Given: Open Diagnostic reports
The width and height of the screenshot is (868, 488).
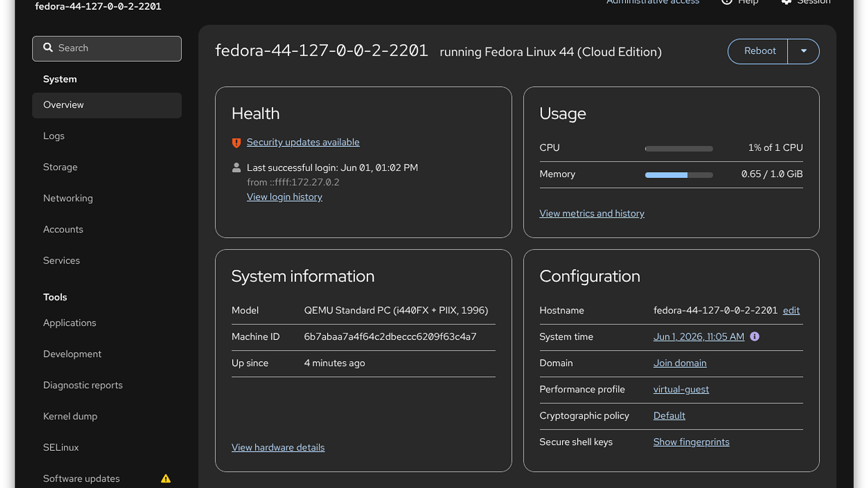Looking at the screenshot, I should (x=107, y=386).
